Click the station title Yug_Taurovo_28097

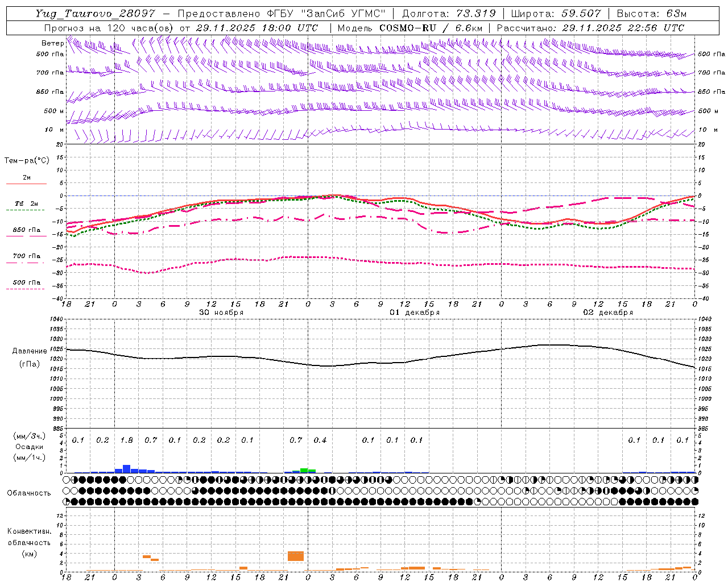click(95, 14)
